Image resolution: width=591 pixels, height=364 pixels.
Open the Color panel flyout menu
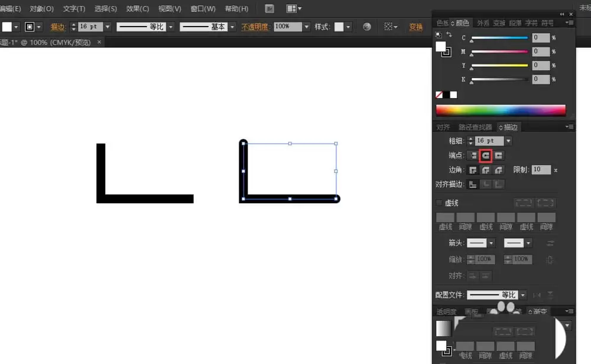(570, 23)
